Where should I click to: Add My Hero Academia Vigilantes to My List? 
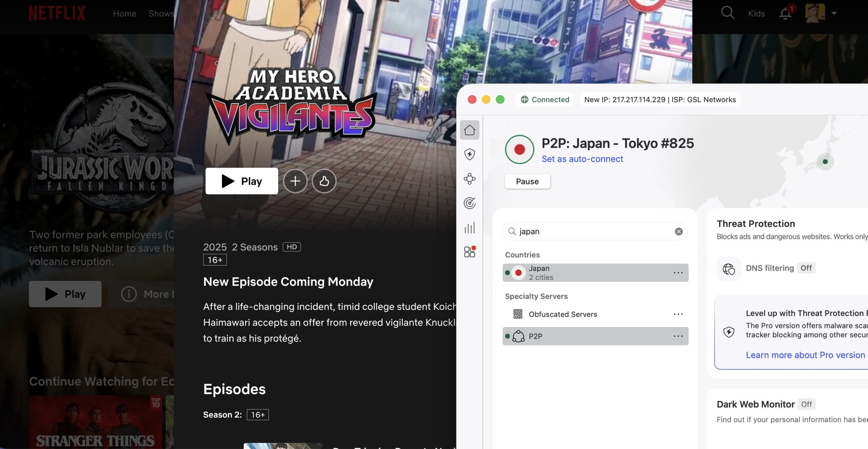[x=295, y=181]
